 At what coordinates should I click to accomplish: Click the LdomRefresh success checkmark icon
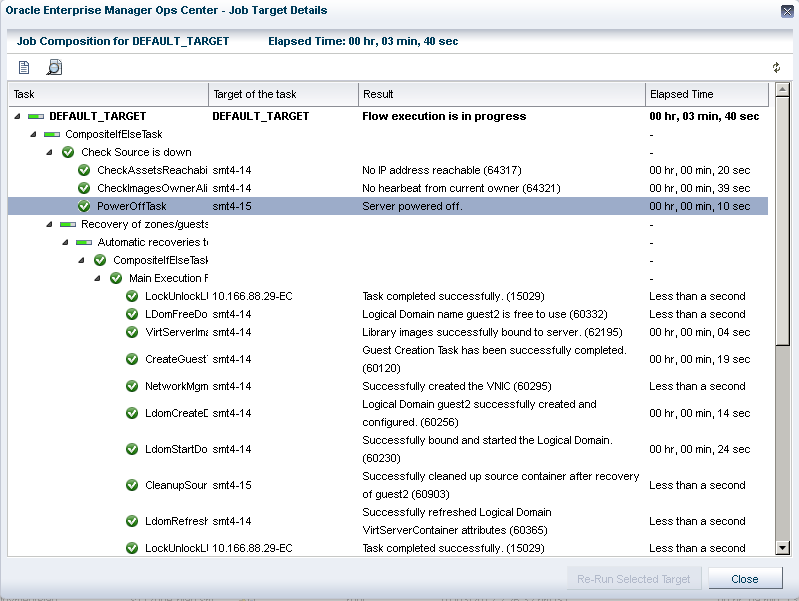[132, 521]
